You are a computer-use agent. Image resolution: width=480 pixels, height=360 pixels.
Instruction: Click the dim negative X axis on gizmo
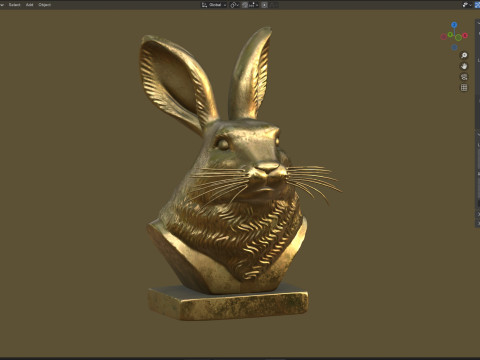pos(443,37)
